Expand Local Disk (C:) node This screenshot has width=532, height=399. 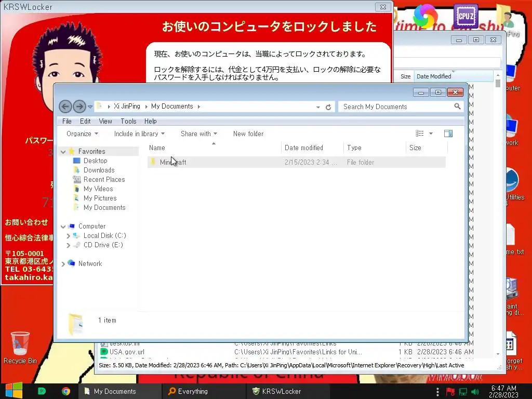click(x=68, y=236)
